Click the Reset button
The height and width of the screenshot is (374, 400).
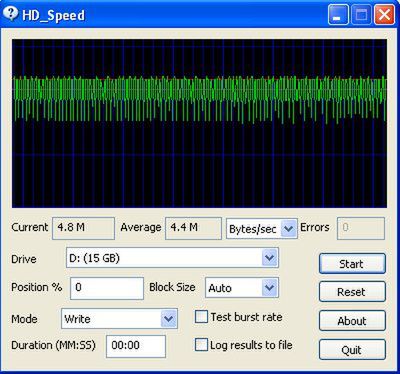pyautogui.click(x=352, y=292)
